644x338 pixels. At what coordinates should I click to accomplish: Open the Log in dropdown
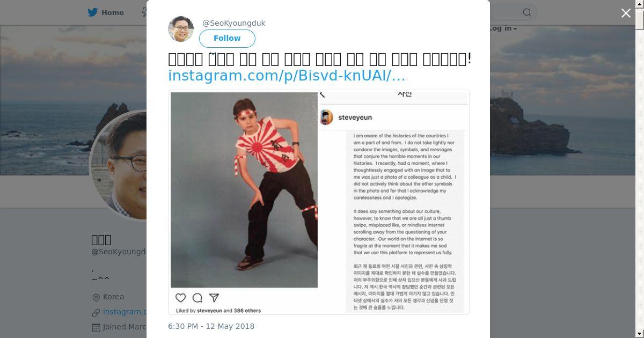(502, 28)
